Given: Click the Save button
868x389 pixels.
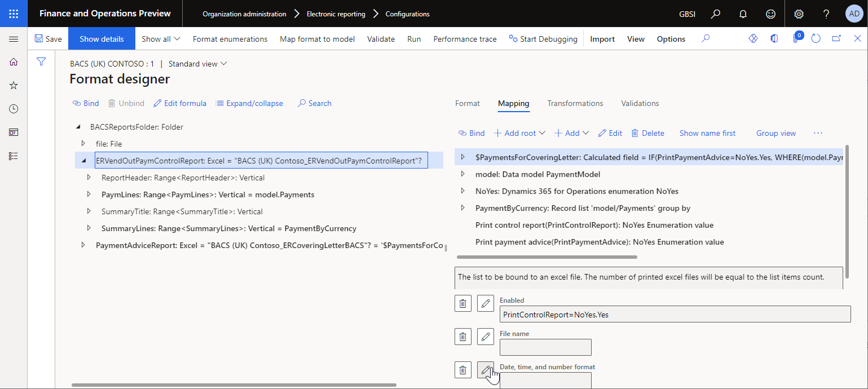Looking at the screenshot, I should (49, 39).
